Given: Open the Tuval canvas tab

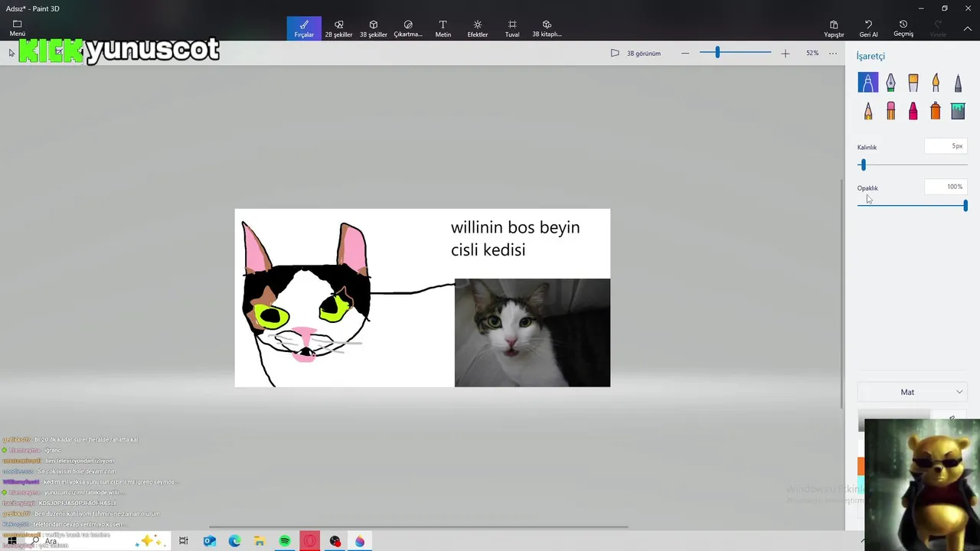Looking at the screenshot, I should (512, 28).
